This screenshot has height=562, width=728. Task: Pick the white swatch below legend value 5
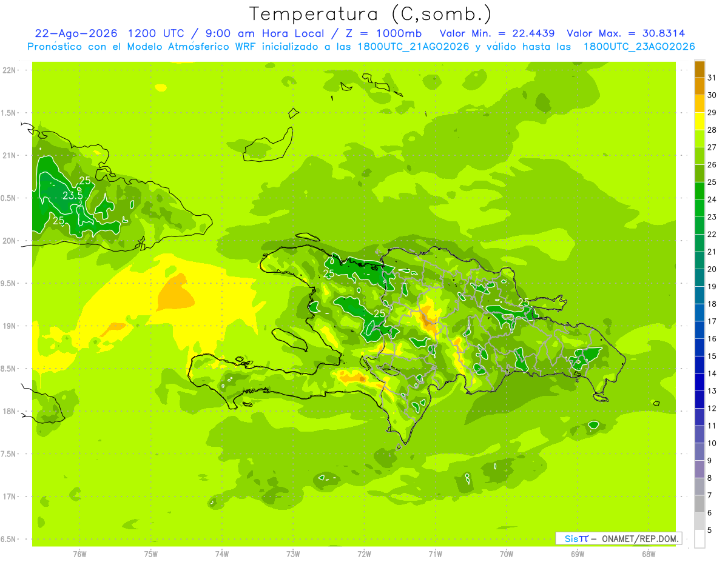pos(699,539)
